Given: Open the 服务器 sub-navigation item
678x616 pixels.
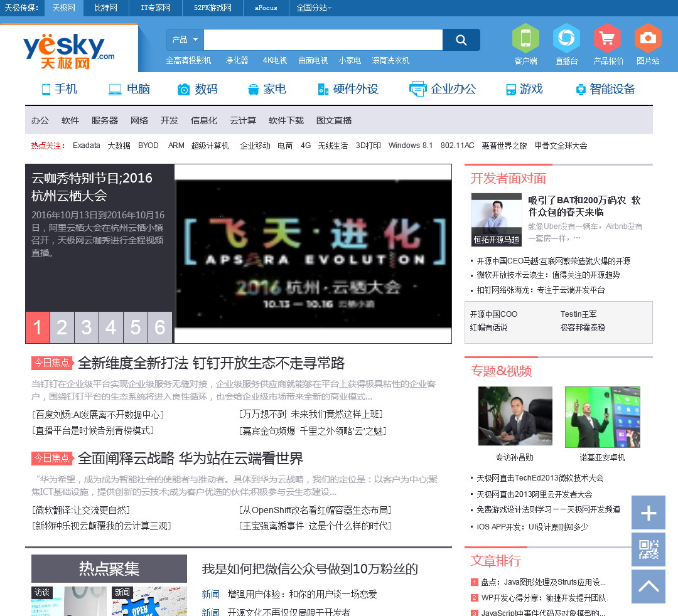Looking at the screenshot, I should [105, 120].
